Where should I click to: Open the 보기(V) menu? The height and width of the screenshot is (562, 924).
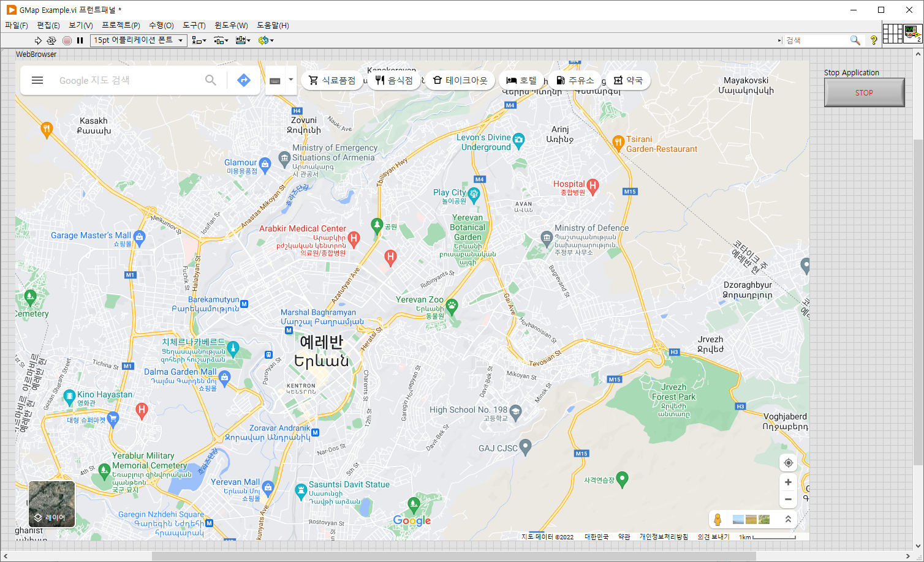pyautogui.click(x=81, y=26)
